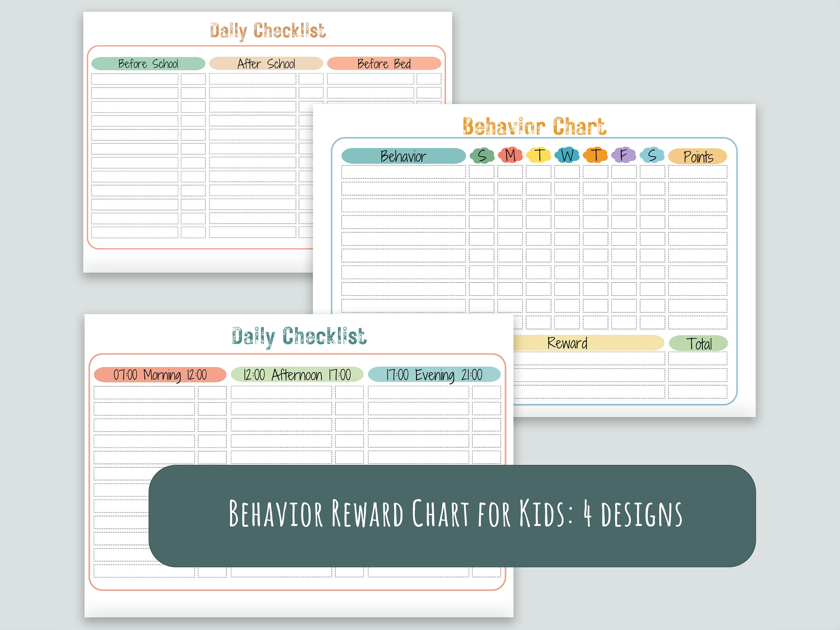
Task: Click the red Monday cloud icon
Action: (511, 156)
